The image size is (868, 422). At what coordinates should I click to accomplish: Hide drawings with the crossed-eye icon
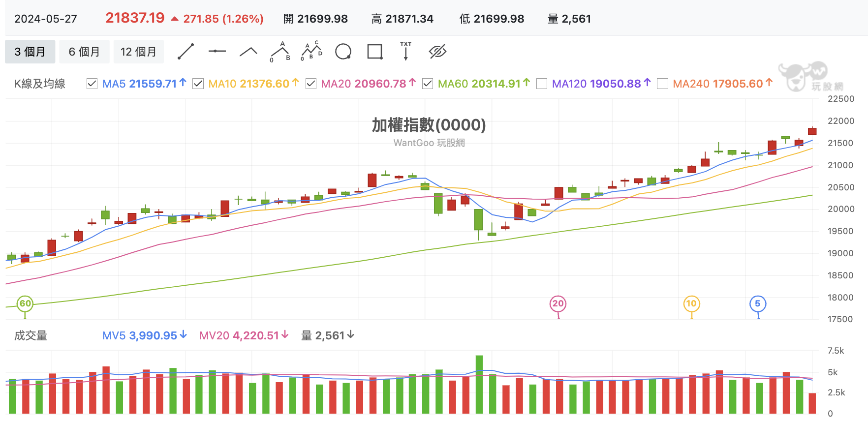coord(437,52)
